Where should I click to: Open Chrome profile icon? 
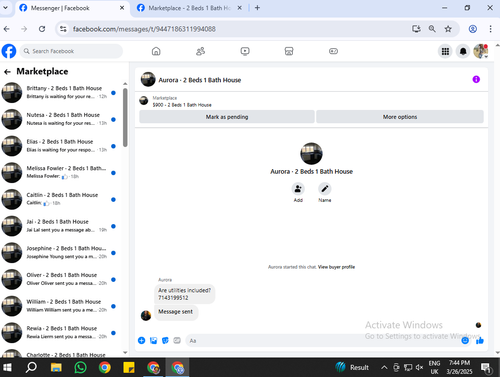tap(473, 29)
